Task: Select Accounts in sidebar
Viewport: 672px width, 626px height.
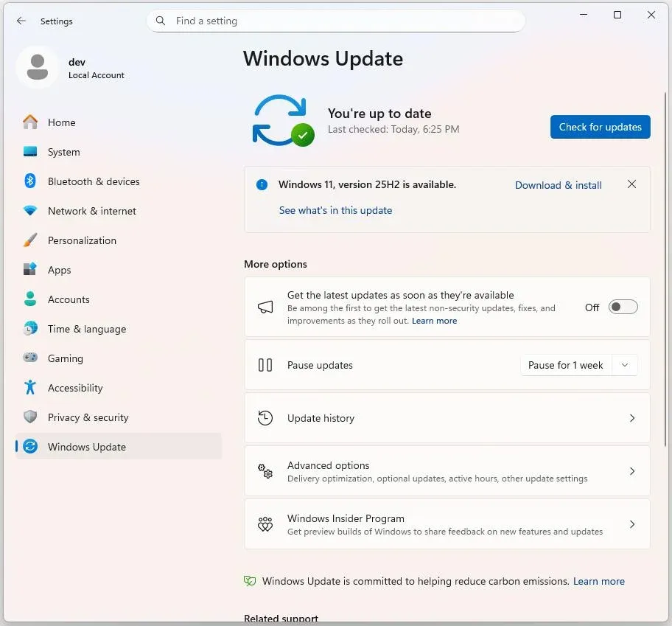Action: [x=119, y=299]
